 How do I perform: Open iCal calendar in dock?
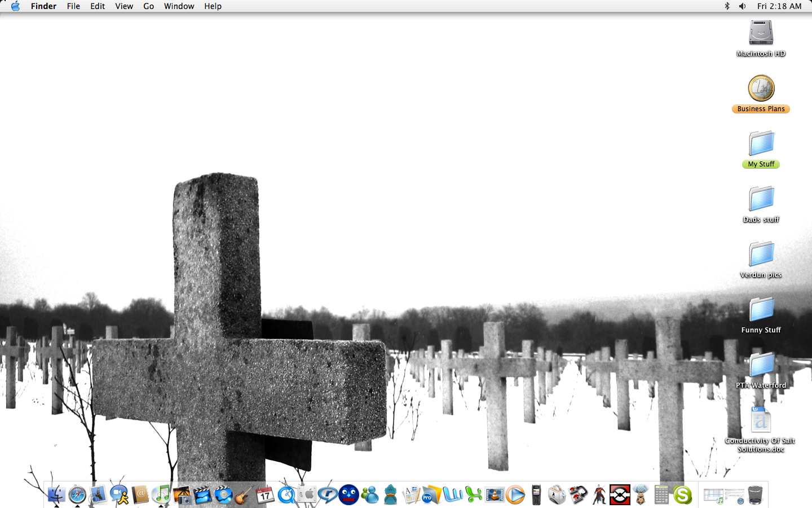click(265, 495)
